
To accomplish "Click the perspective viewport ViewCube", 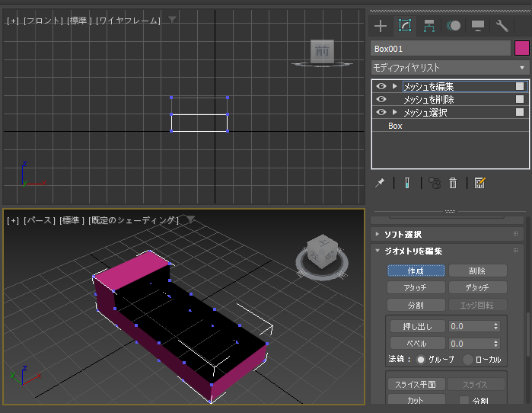I will (322, 251).
